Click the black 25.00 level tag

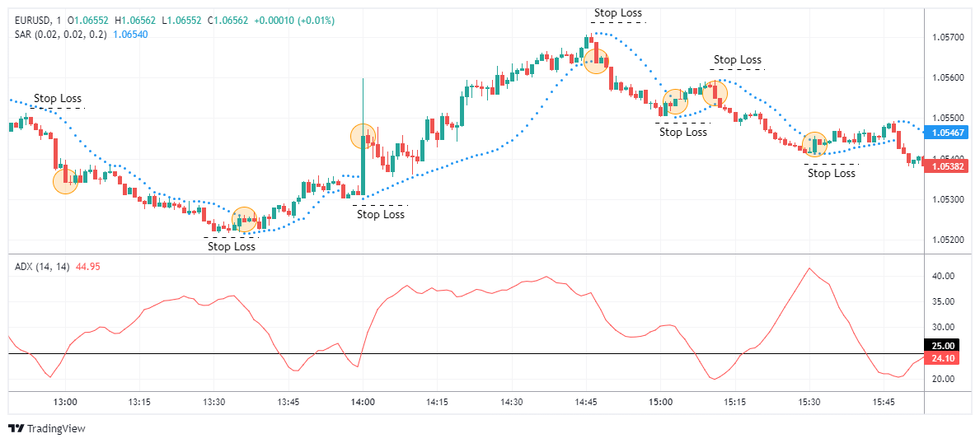point(943,346)
